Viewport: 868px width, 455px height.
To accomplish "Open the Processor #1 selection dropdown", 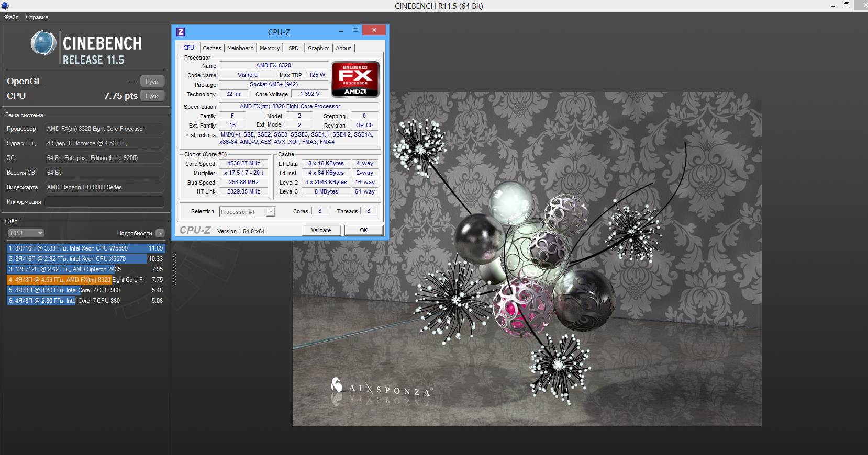I will coord(247,212).
